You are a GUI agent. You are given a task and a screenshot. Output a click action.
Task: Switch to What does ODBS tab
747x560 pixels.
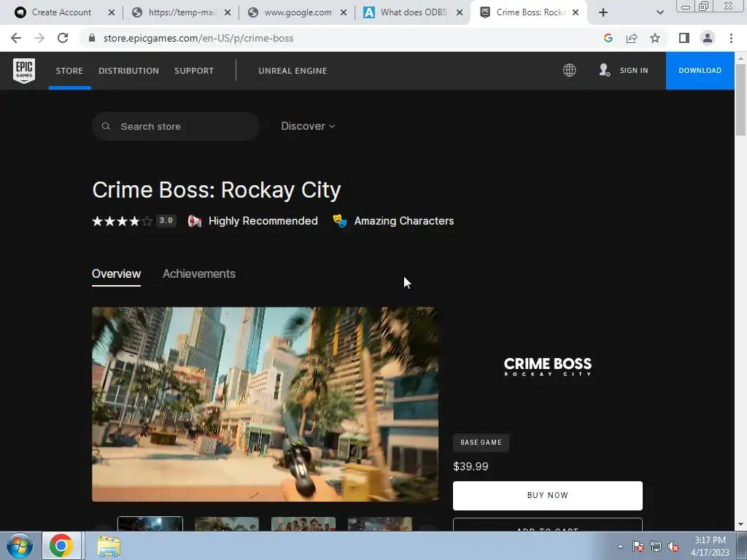click(x=413, y=12)
